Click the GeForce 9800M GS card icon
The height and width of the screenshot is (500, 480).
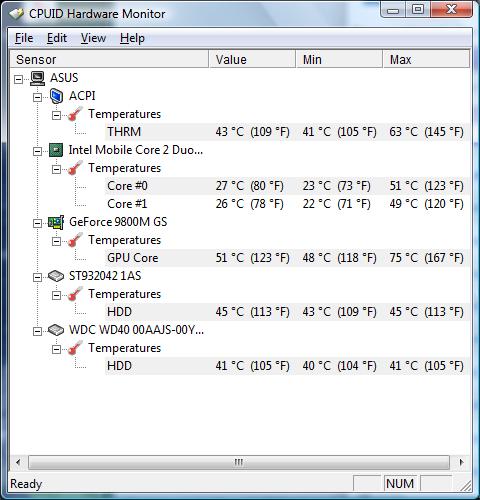pos(56,222)
